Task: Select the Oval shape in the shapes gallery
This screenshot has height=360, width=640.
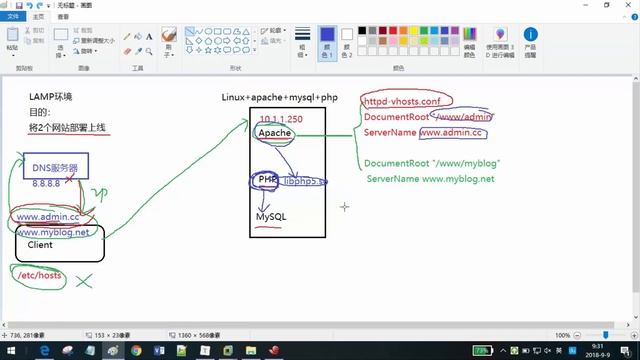Action: [x=208, y=31]
